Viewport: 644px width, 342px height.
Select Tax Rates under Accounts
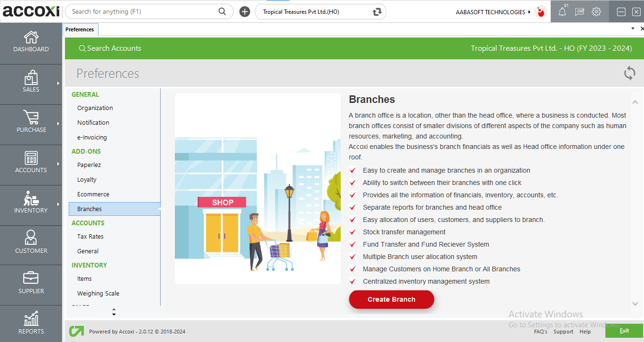pyautogui.click(x=90, y=237)
